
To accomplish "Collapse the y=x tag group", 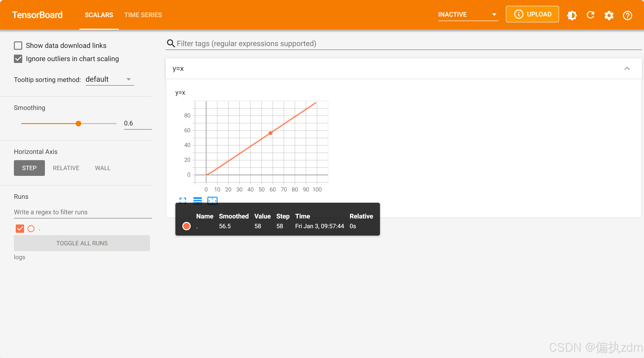I will 627,68.
